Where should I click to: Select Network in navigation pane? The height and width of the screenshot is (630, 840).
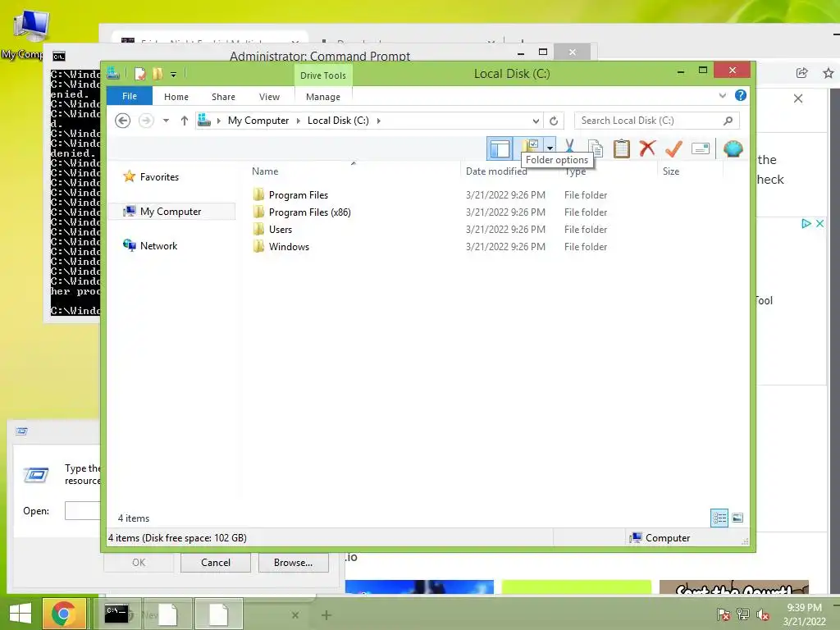(x=158, y=246)
